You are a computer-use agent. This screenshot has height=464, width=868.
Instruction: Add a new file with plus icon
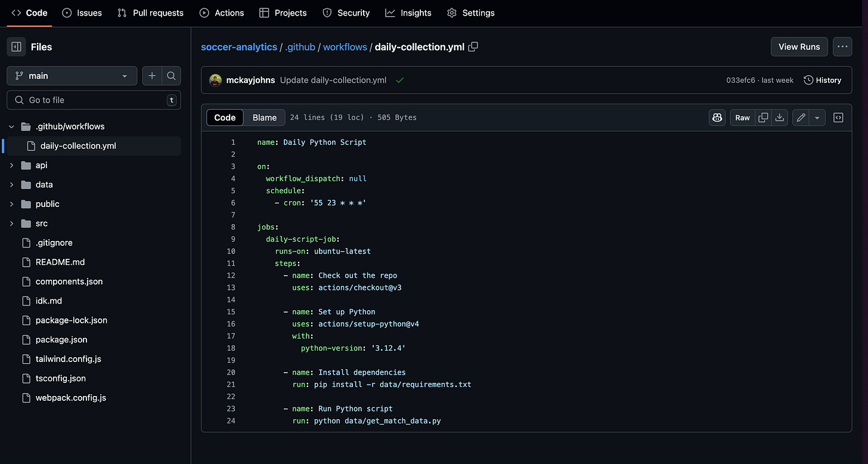pyautogui.click(x=152, y=76)
